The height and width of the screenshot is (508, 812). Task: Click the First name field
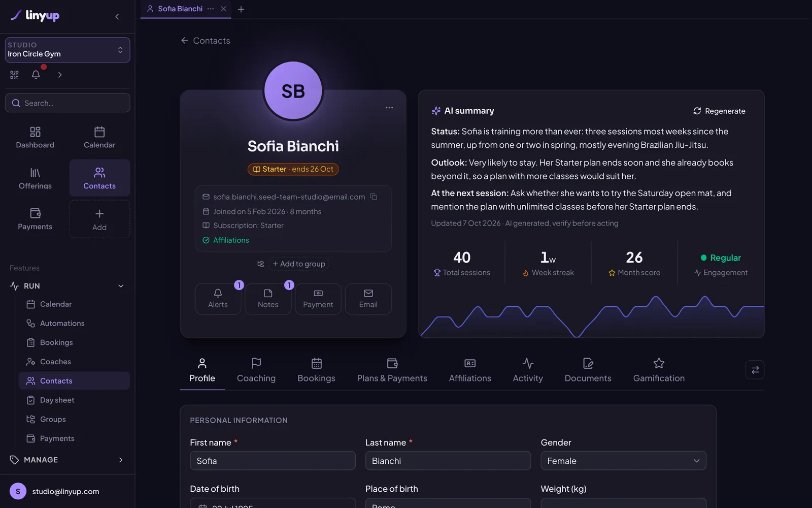point(273,461)
